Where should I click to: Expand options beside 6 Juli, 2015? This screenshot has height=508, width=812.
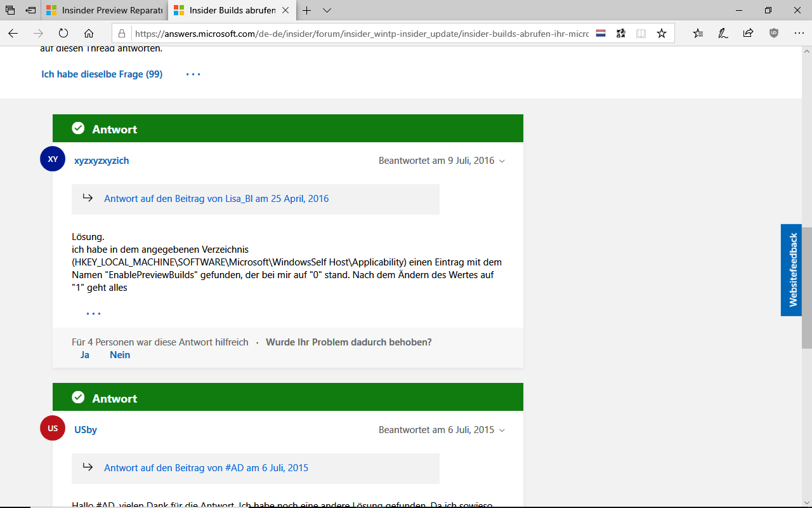coord(502,431)
